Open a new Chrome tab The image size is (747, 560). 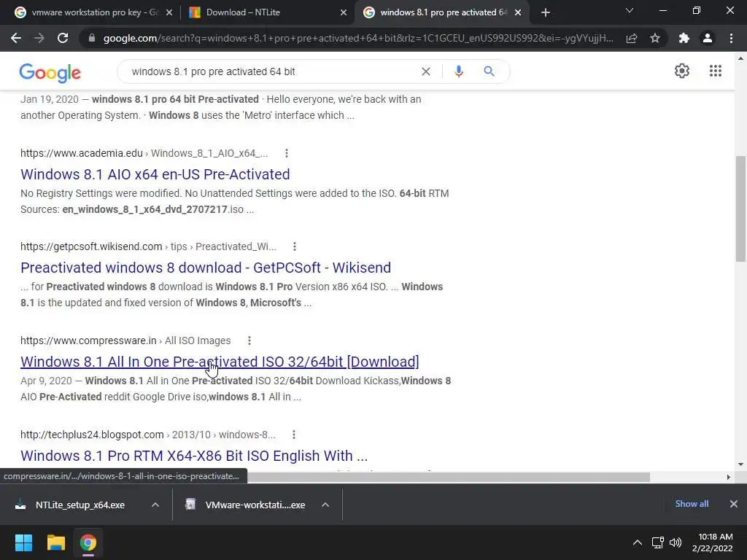(546, 12)
